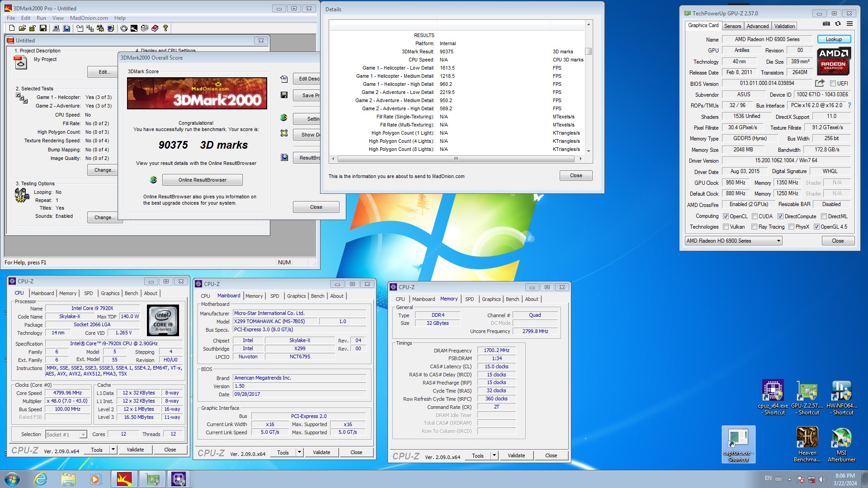Open the Bench tab in CPU-Z CPU window

click(x=131, y=293)
